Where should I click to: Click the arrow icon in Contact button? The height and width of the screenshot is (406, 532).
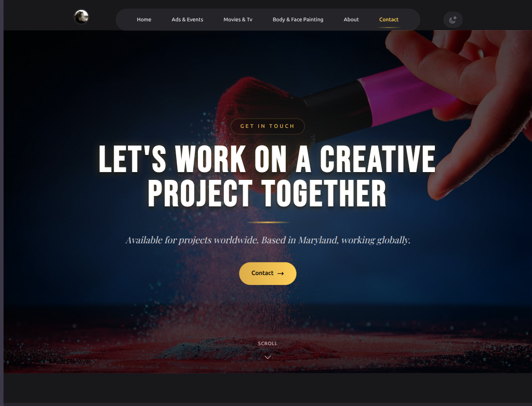(281, 273)
